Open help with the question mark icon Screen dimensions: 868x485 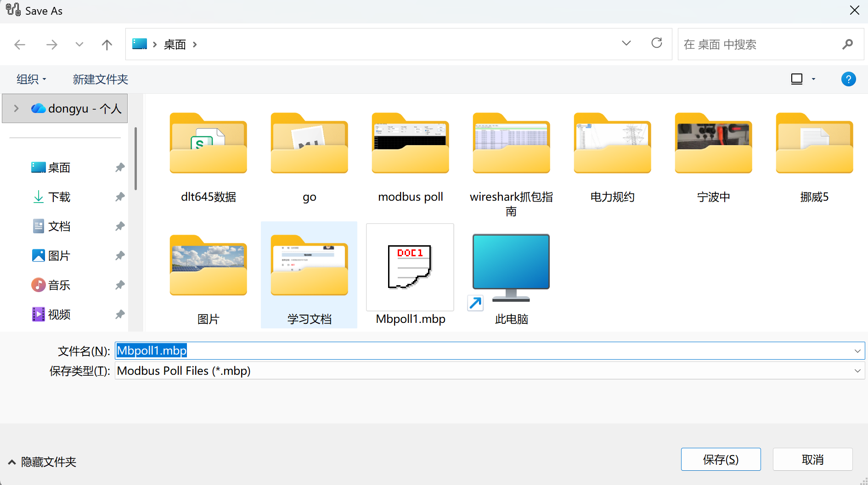pos(848,79)
